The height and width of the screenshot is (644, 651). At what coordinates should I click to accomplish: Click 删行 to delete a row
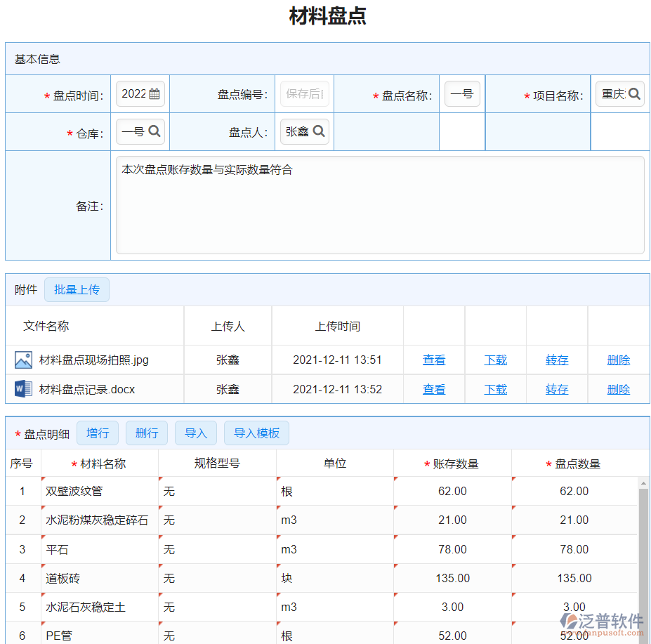147,433
